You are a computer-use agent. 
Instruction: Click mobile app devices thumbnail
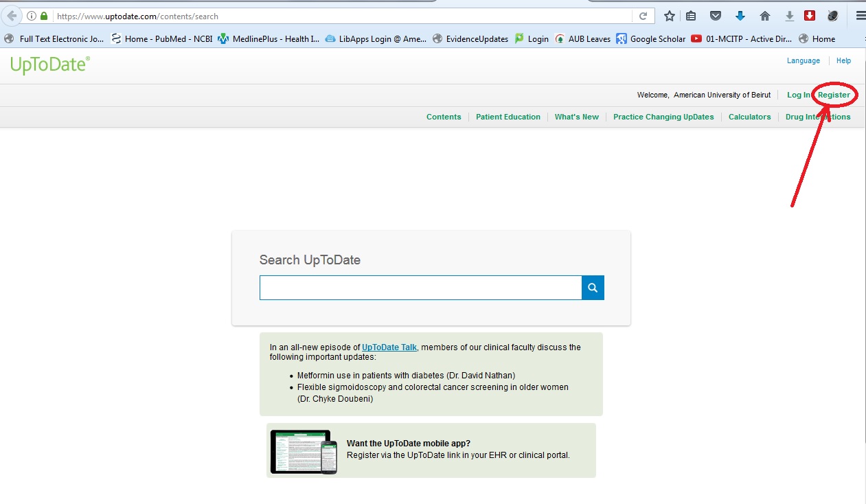(x=304, y=452)
